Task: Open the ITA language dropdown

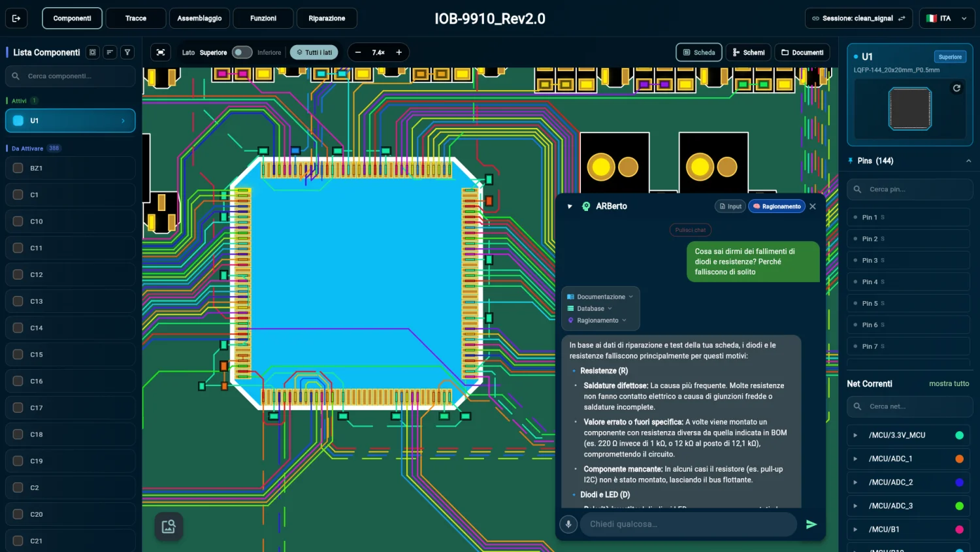Action: 947,18
